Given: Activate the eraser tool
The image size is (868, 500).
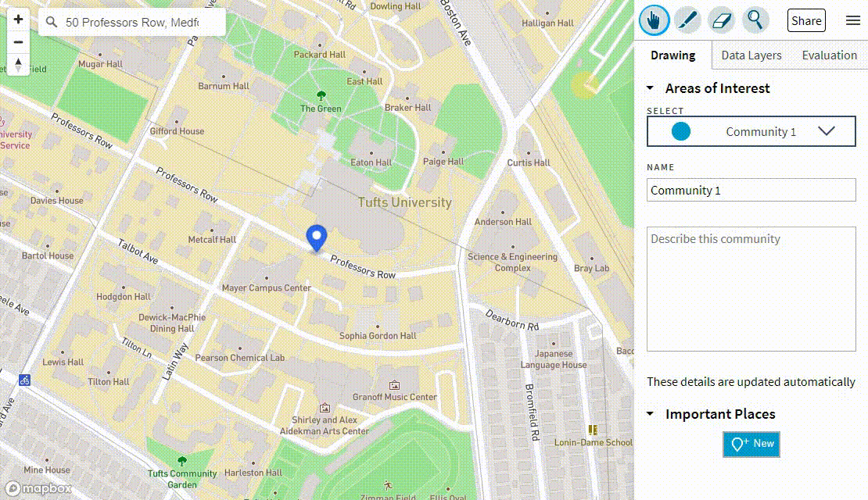Looking at the screenshot, I should coord(721,20).
